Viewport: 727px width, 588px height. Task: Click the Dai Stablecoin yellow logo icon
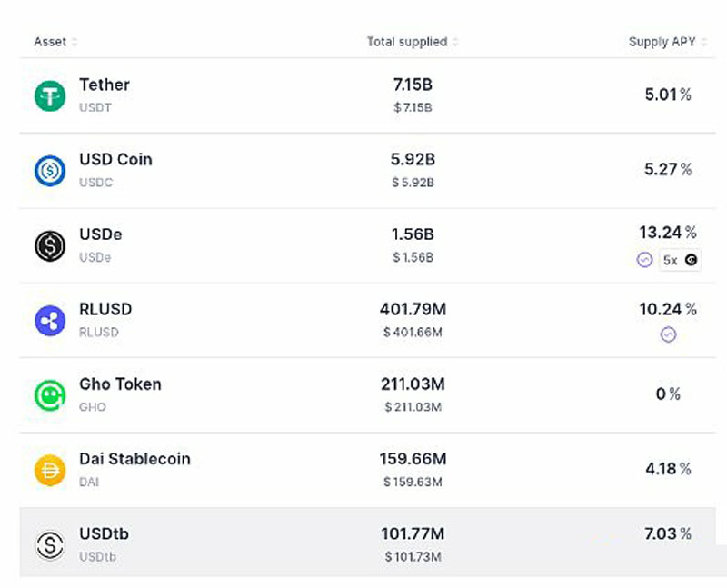click(50, 470)
